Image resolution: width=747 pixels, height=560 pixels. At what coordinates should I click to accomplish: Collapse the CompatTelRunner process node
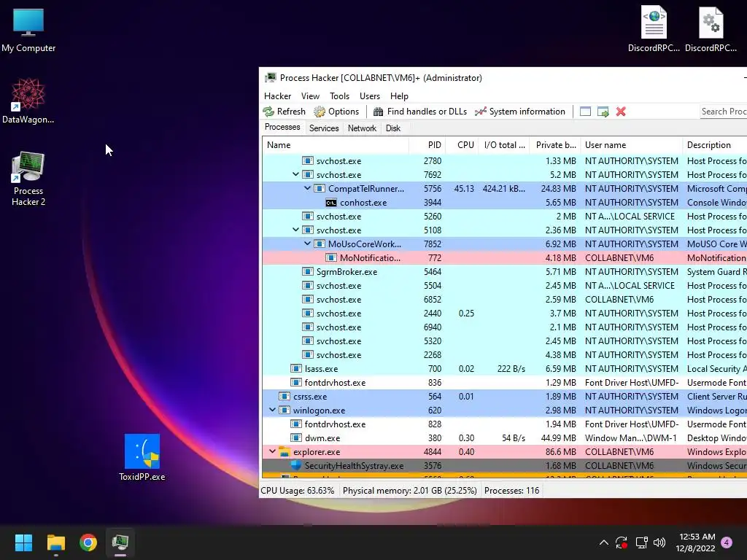[307, 189]
